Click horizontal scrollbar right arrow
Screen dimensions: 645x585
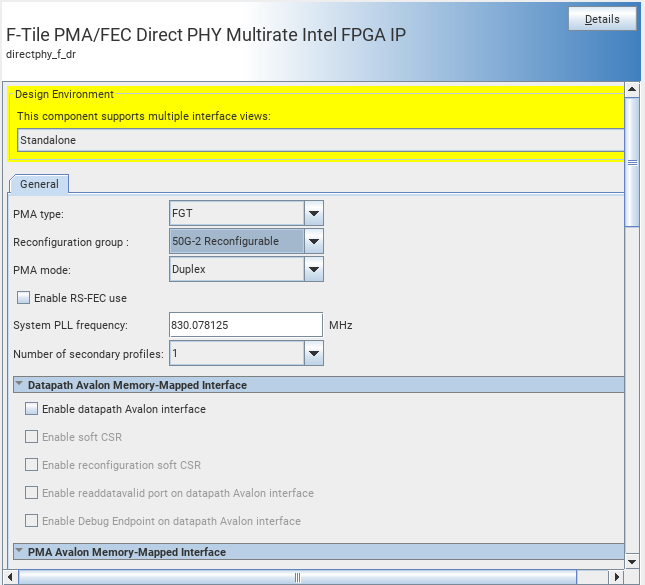click(x=616, y=577)
